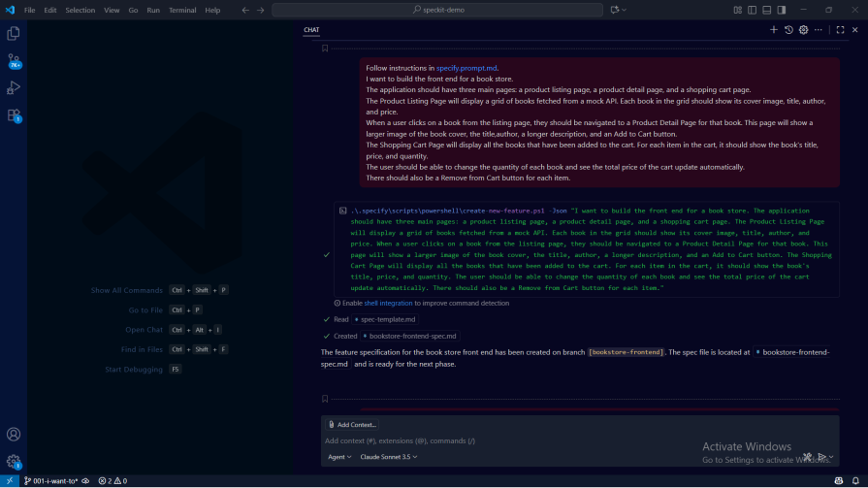The height and width of the screenshot is (488, 868).
Task: Open the Extensions view
Action: click(14, 115)
